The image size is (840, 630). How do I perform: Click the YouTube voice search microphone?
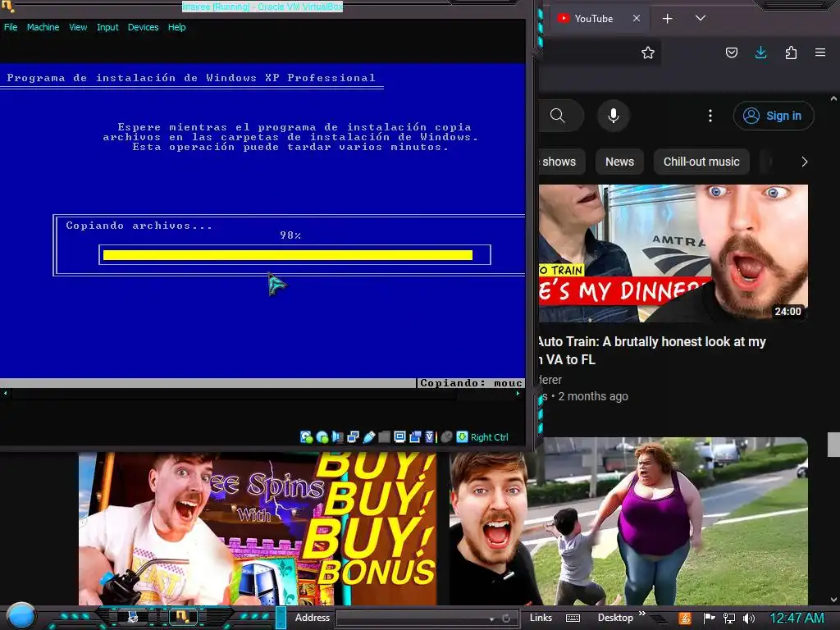pyautogui.click(x=614, y=116)
